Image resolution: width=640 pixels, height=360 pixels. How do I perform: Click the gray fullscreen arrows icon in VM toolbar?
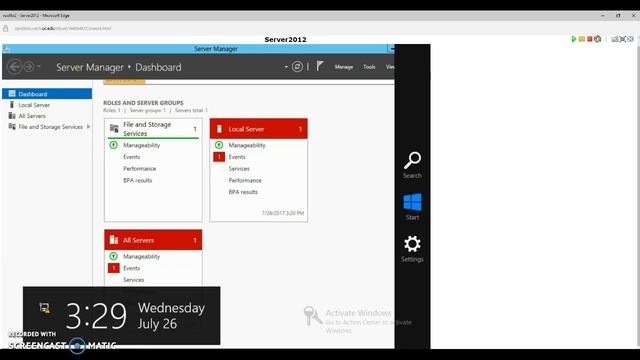622,39
